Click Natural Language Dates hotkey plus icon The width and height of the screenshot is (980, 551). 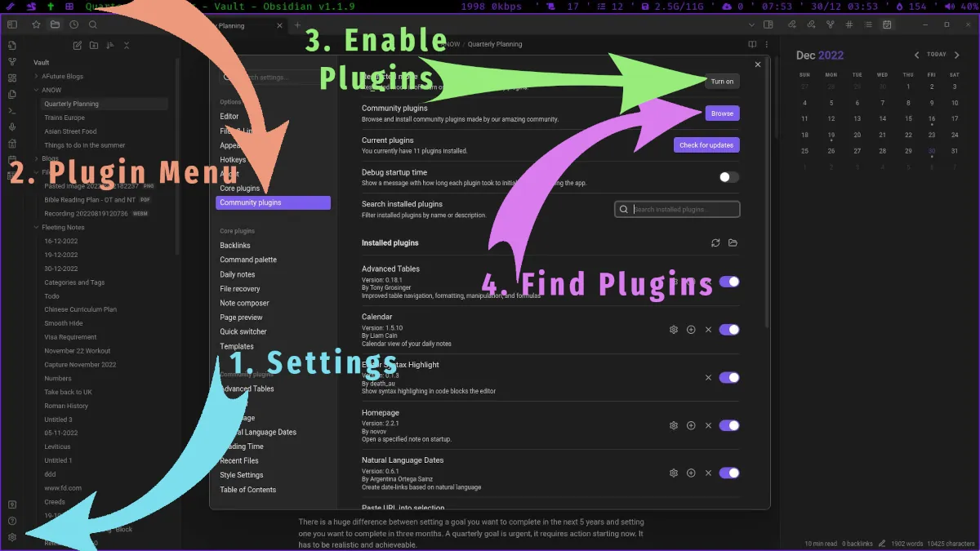point(691,473)
